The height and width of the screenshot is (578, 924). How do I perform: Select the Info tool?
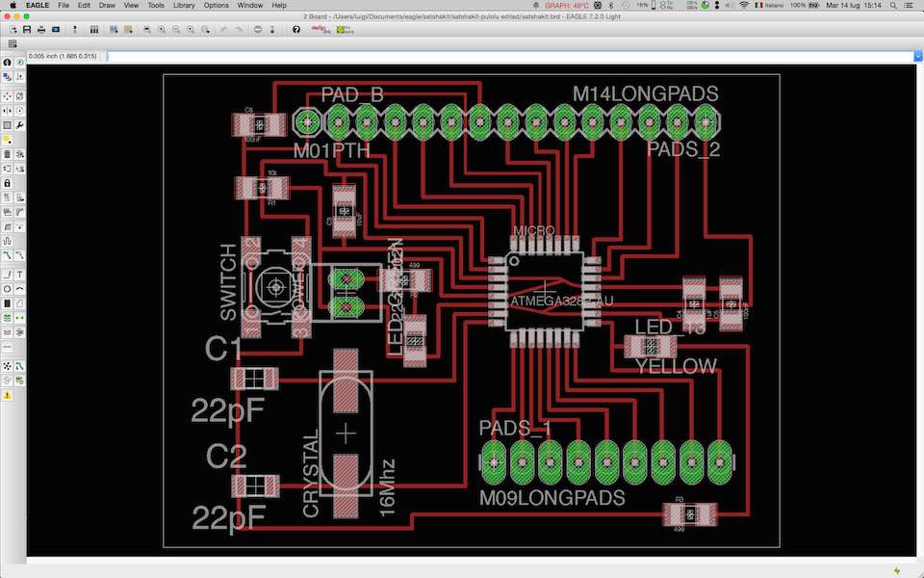tap(7, 62)
